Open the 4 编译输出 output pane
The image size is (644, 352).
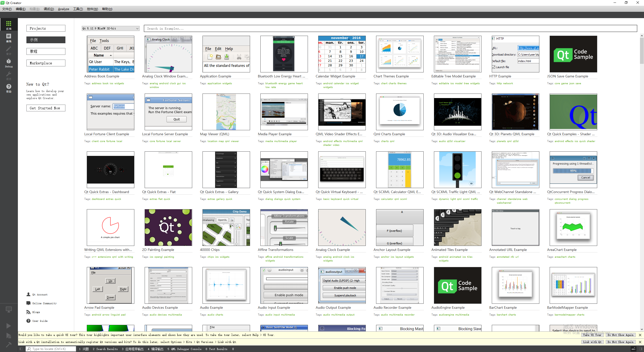pos(155,349)
